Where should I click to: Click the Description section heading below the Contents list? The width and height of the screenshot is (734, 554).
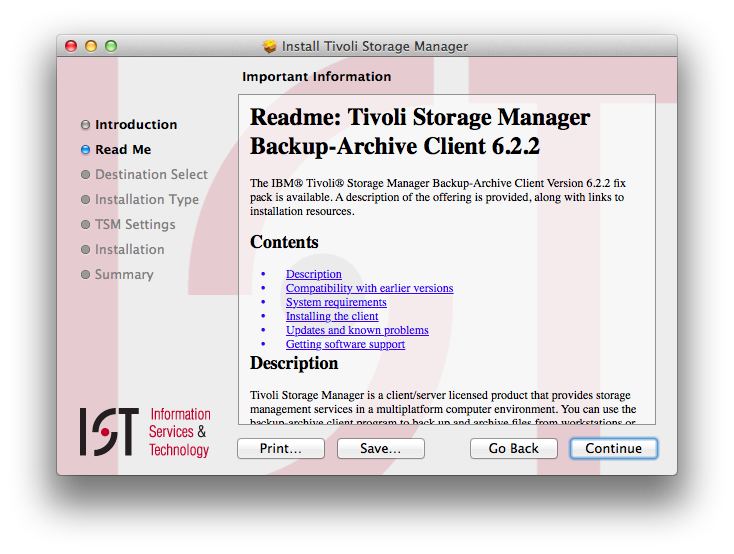pyautogui.click(x=294, y=363)
